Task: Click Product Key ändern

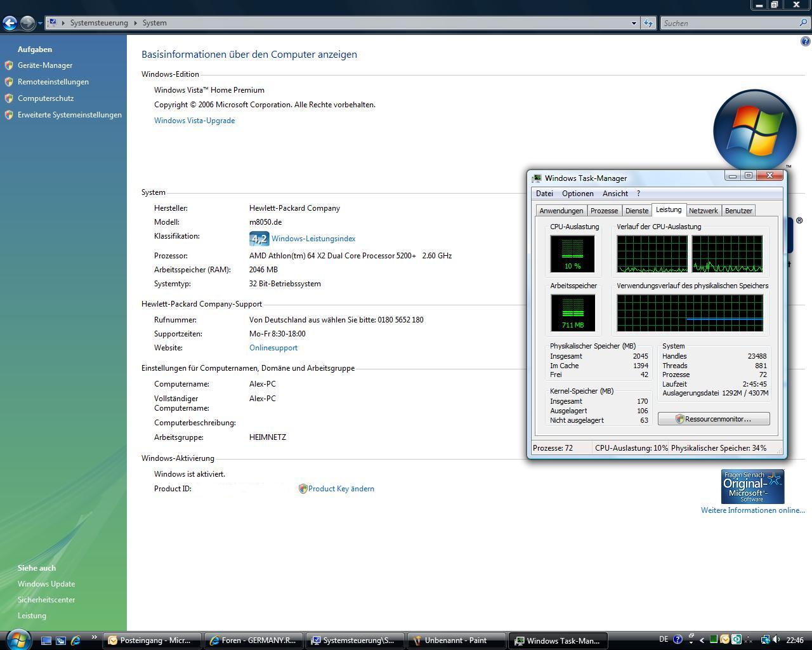Action: 341,489
